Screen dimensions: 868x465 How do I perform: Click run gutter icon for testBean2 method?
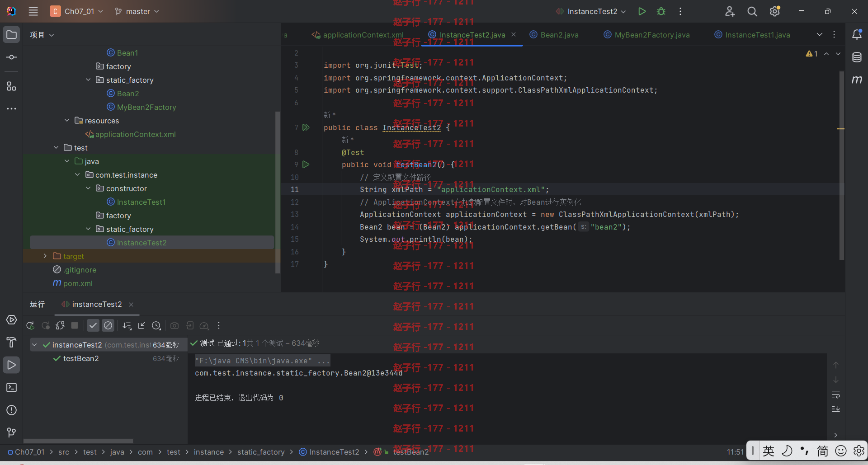point(306,164)
